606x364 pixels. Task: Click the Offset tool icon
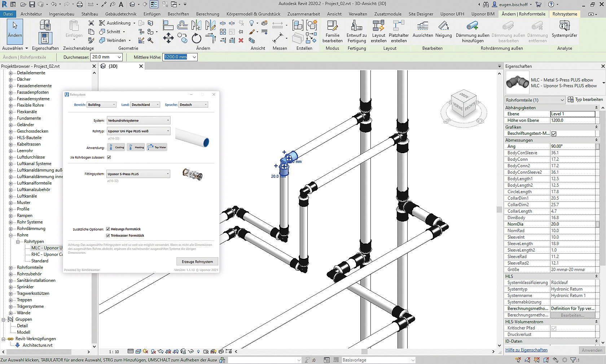183,25
